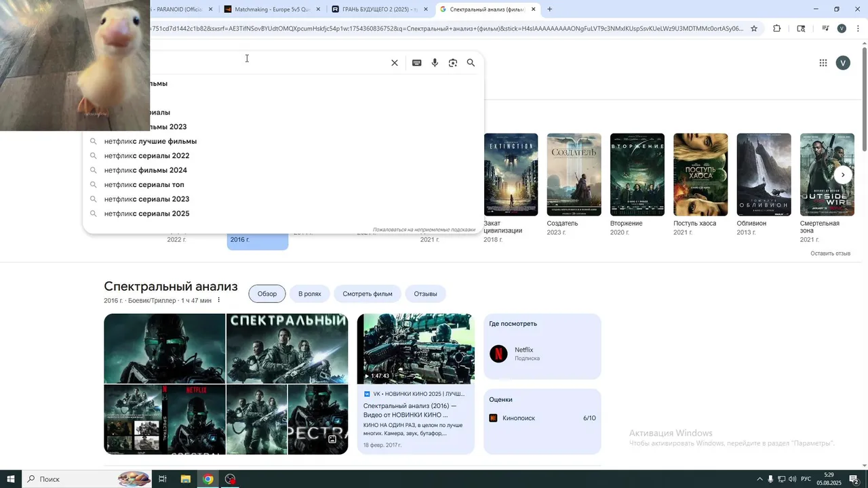Viewport: 868px width, 488px height.
Task: Open the Обливион movie poster
Action: pos(764,175)
